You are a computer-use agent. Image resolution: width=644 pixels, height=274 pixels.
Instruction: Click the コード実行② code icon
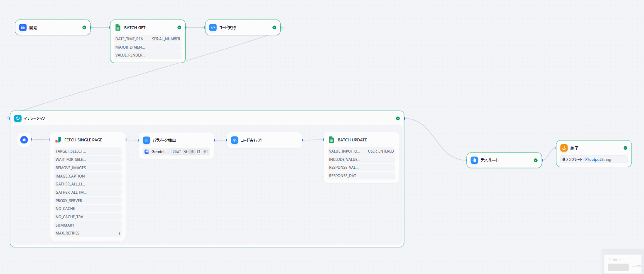pos(234,140)
